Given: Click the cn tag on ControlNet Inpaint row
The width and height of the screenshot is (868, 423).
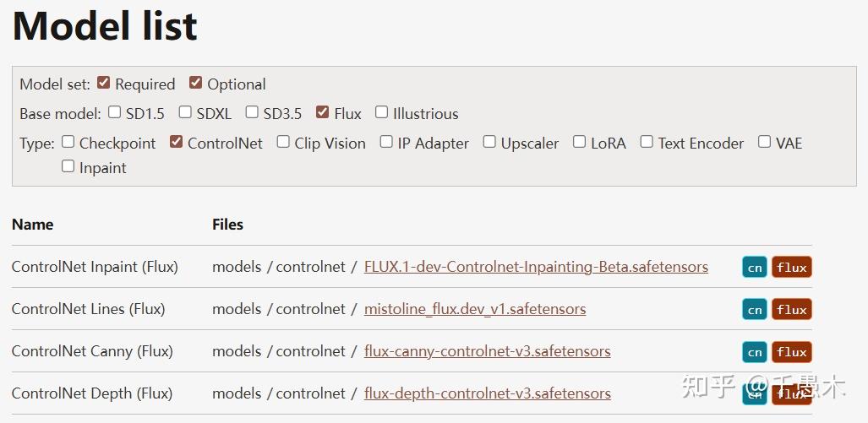Looking at the screenshot, I should (755, 268).
